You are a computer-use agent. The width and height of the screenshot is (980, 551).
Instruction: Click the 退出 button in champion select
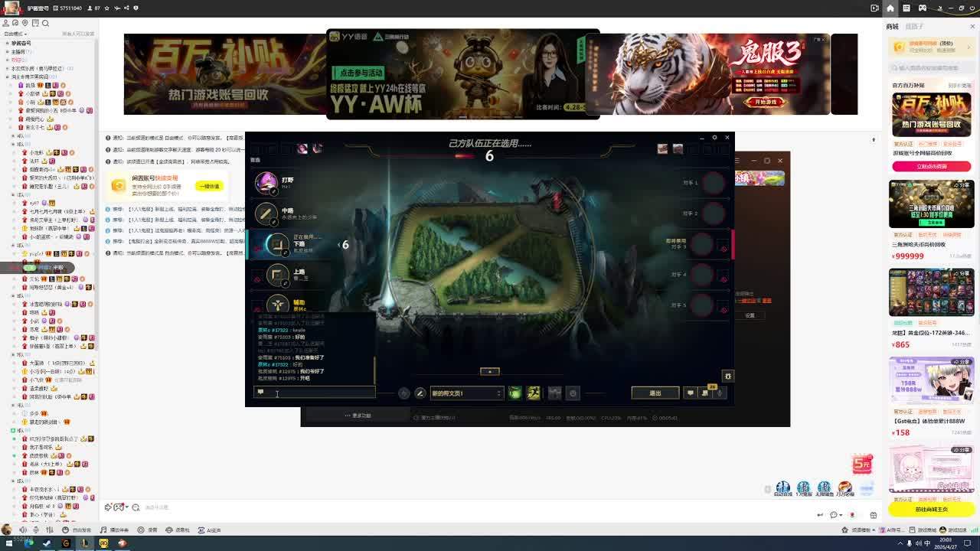tap(655, 393)
